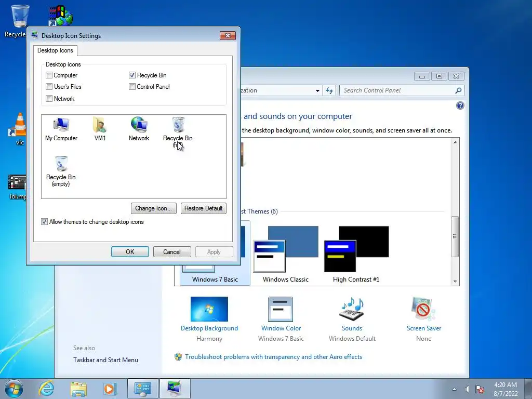532x399 pixels.
Task: Click the Start orb on the taskbar
Action: [x=14, y=389]
